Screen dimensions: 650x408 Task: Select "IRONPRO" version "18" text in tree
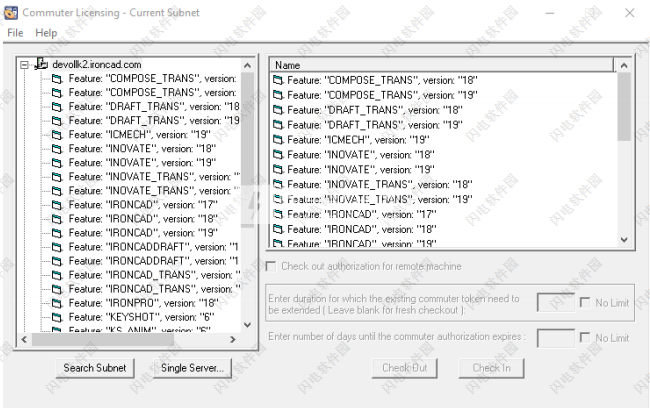(x=143, y=304)
